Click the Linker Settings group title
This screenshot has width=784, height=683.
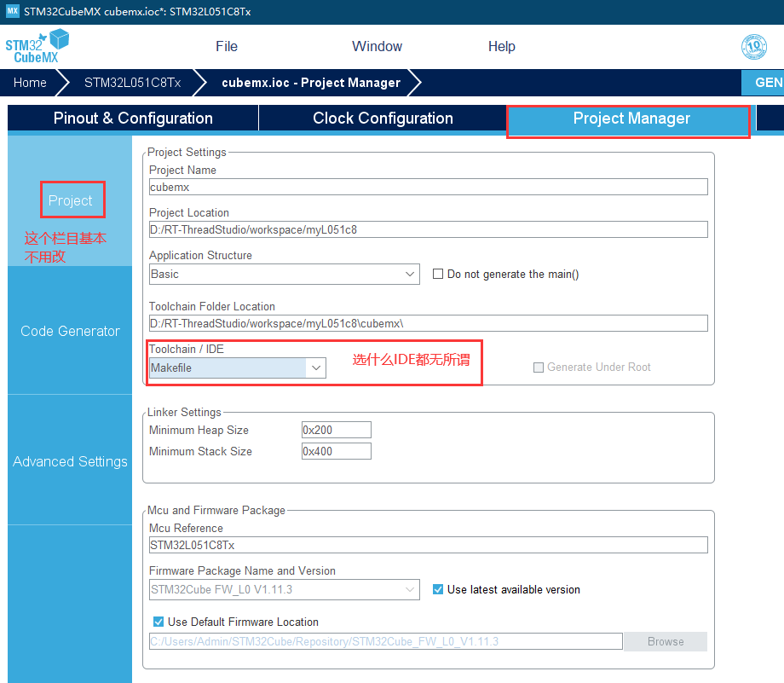point(184,413)
